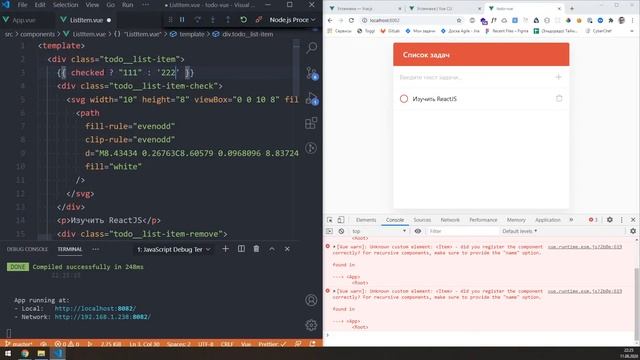Go back in the Chrome browser
Screen dimensions: 640x360
(x=330, y=20)
